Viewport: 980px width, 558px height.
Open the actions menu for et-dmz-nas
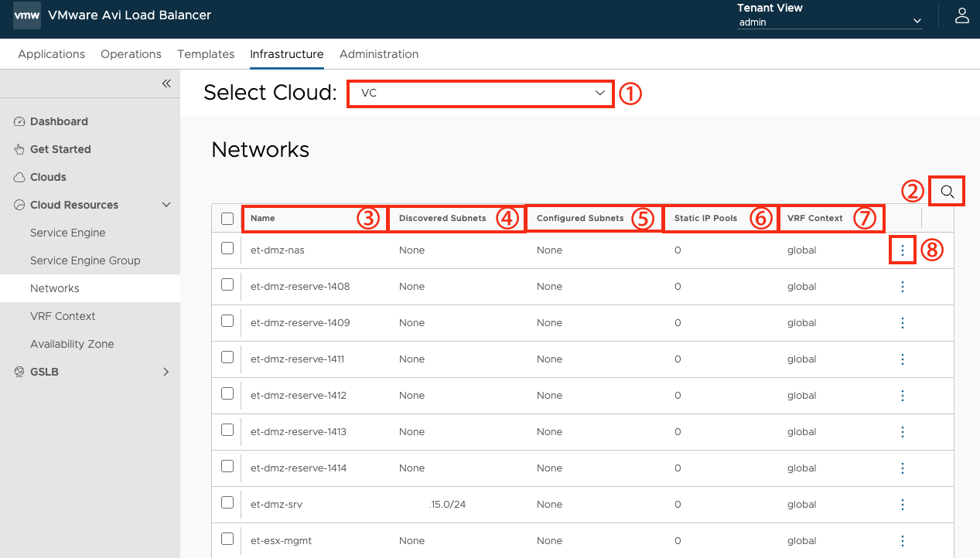coord(903,250)
